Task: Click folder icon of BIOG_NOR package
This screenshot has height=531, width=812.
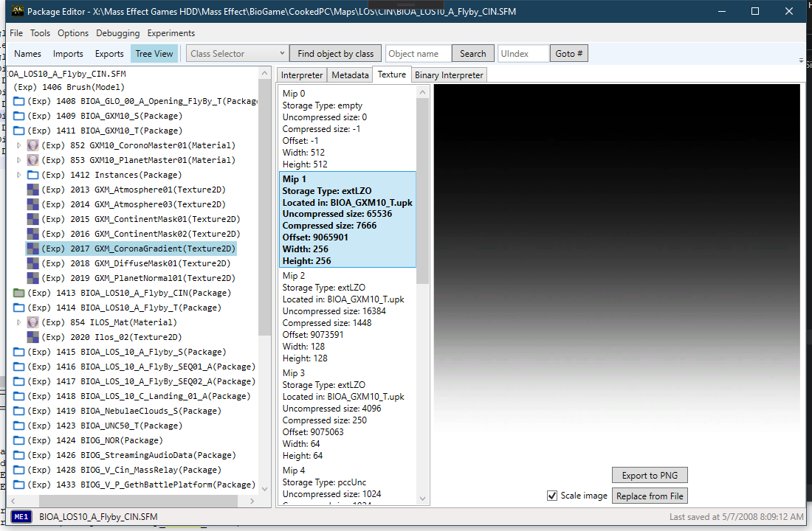Action: 18,440
